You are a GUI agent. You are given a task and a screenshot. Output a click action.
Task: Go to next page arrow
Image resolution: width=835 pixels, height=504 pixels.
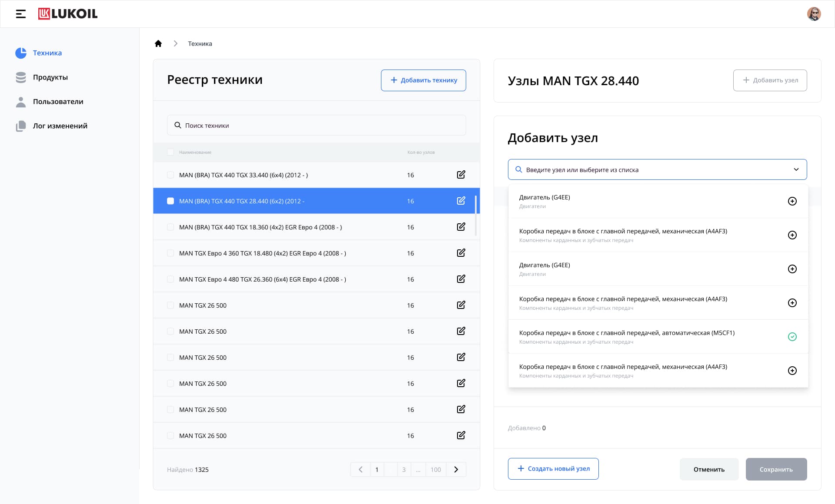[x=456, y=470]
